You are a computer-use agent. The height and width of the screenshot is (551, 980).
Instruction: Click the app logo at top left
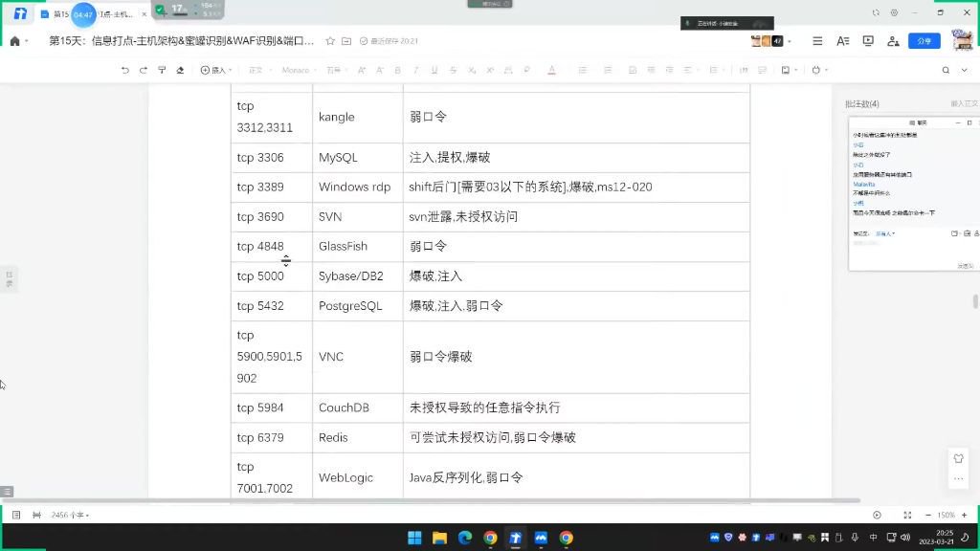[20, 13]
